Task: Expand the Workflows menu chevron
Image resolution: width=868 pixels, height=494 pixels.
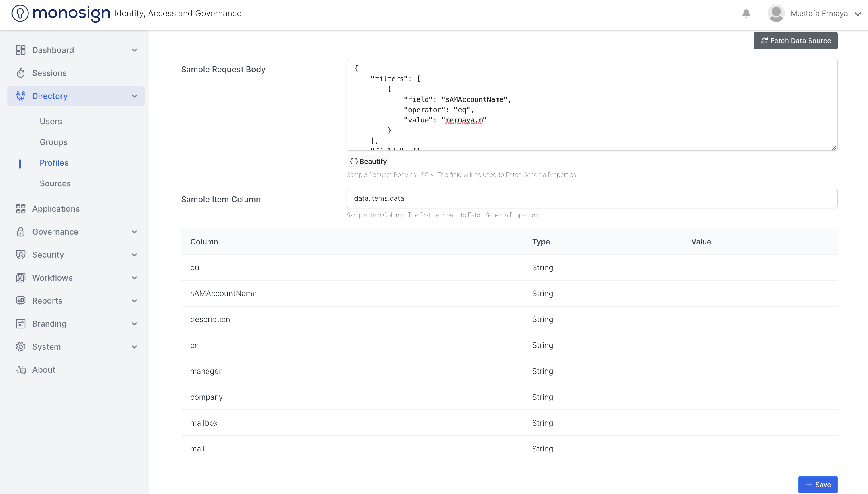Action: tap(135, 278)
